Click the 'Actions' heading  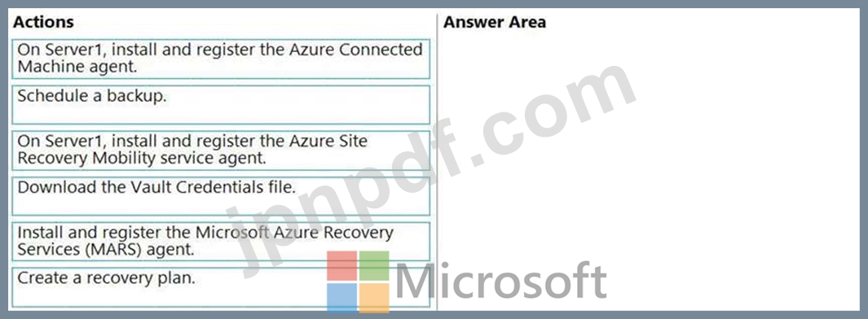coord(43,22)
